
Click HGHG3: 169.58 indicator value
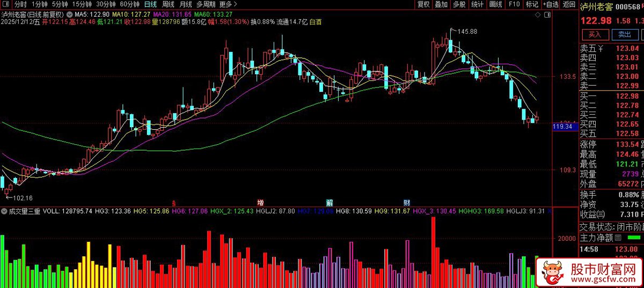(x=482, y=211)
